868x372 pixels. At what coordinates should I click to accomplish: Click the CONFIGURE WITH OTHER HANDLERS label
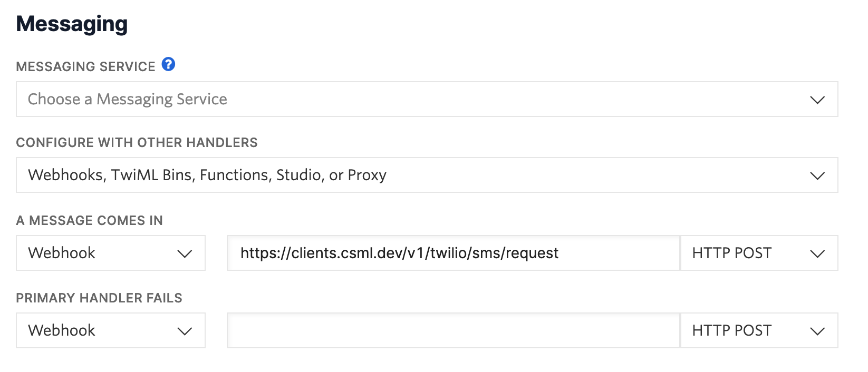point(137,142)
